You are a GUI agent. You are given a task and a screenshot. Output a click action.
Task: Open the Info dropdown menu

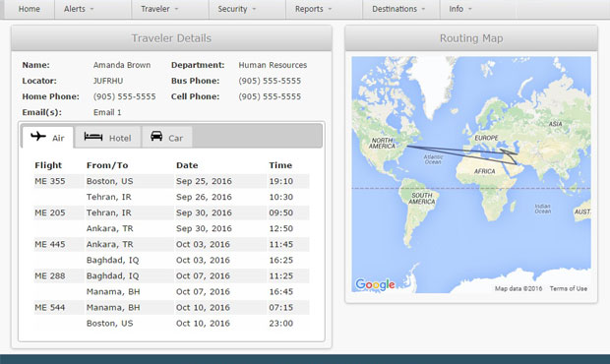(x=459, y=9)
